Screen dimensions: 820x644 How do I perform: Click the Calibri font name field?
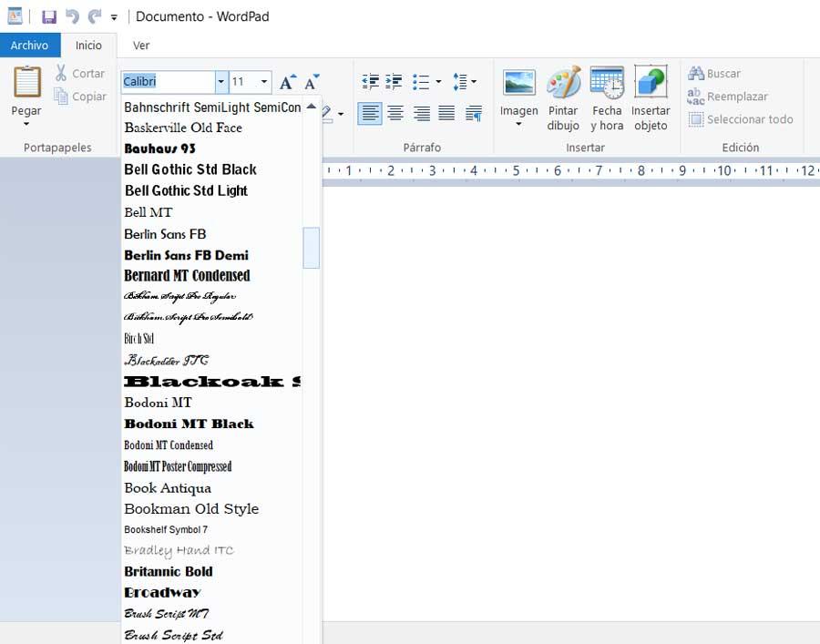pos(169,82)
